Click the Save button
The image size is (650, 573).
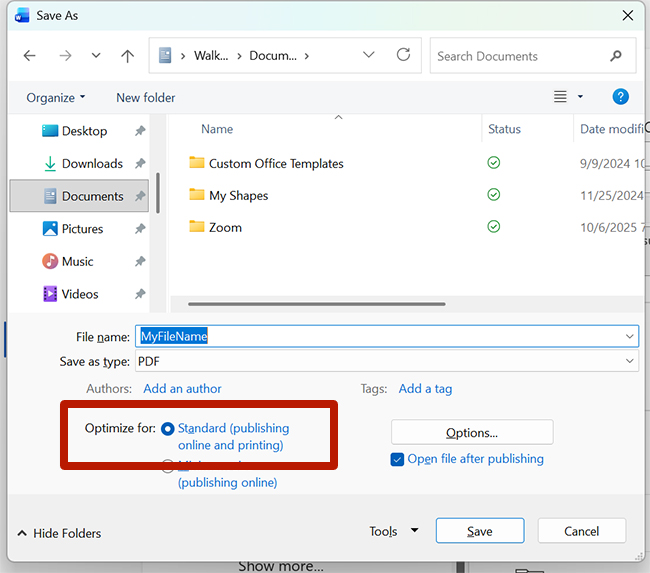480,531
